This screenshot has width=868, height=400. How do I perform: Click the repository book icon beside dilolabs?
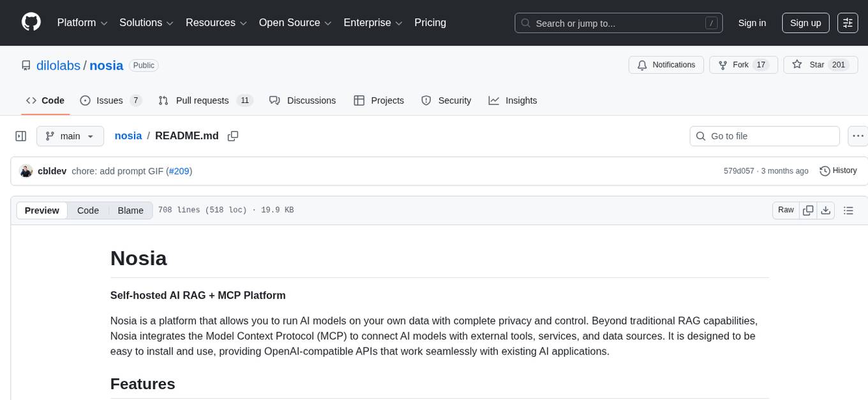point(26,65)
